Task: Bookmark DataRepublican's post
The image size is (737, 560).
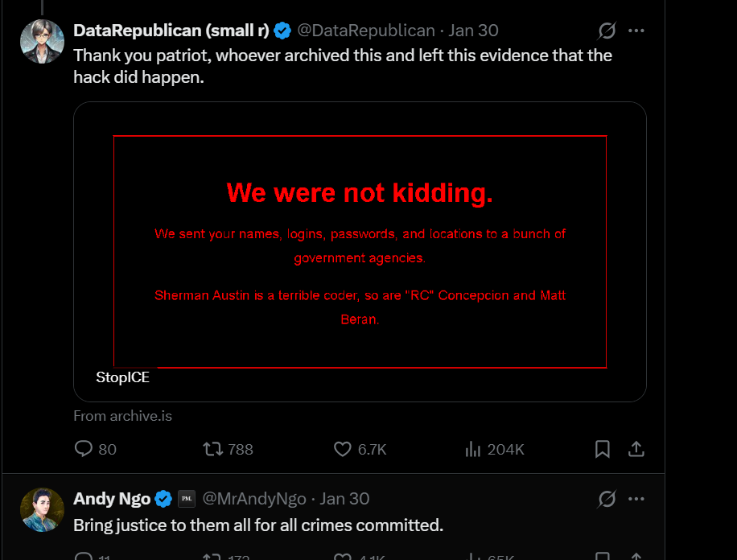Action: click(602, 449)
